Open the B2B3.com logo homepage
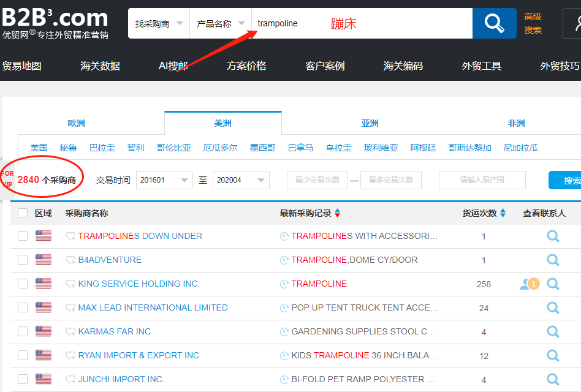Image resolution: width=581 pixels, height=392 pixels. (55, 23)
